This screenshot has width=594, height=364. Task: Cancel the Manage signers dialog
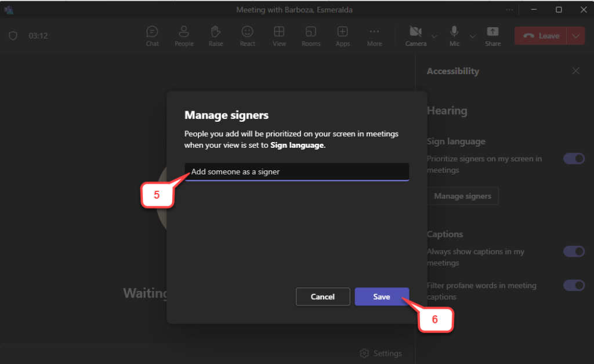pos(323,296)
